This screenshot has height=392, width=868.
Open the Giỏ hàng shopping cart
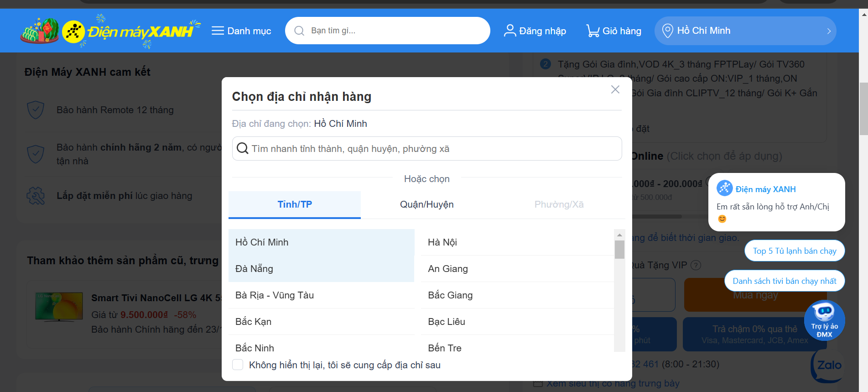tap(614, 31)
